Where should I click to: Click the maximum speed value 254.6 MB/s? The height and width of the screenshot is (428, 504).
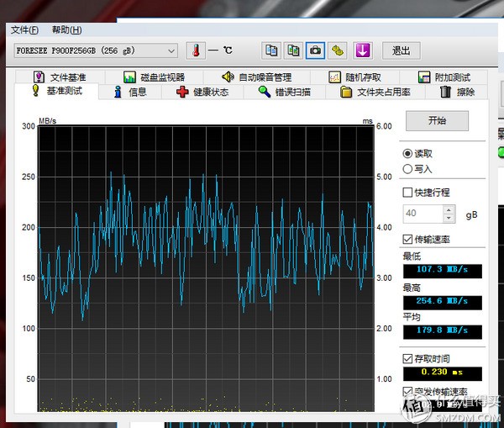click(443, 302)
